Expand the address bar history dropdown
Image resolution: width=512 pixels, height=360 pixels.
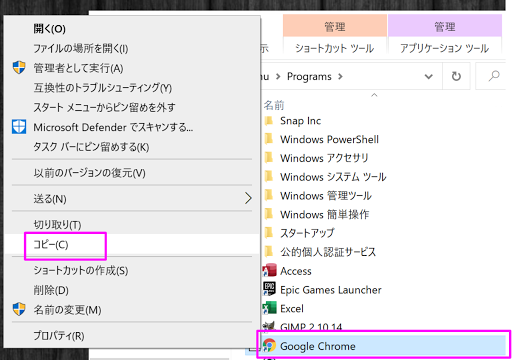tap(429, 77)
